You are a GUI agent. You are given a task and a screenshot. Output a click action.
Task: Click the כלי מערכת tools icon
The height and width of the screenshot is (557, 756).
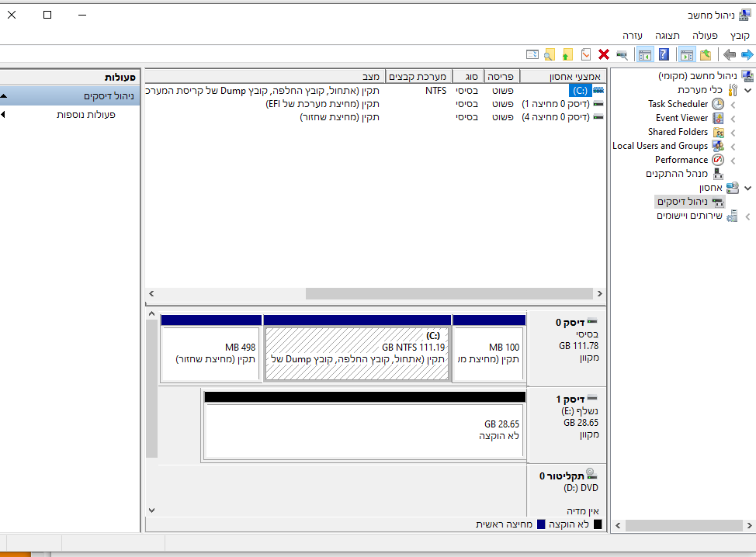pyautogui.click(x=733, y=90)
